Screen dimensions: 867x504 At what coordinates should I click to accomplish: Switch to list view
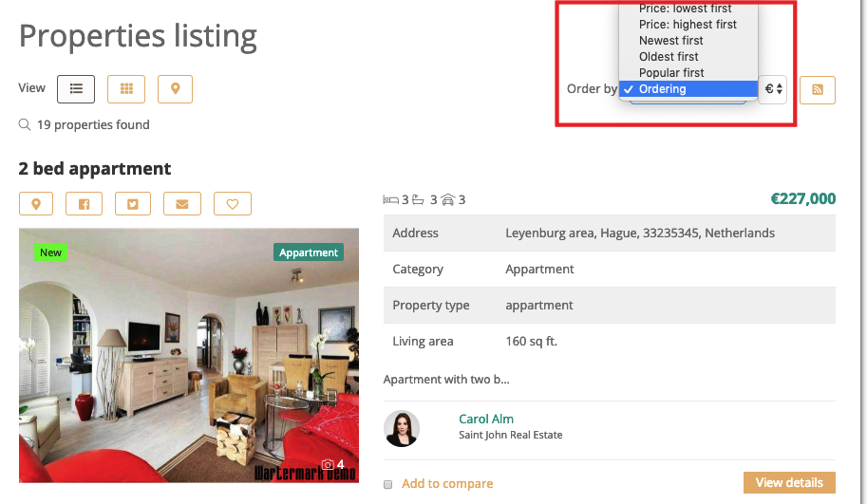tap(76, 89)
